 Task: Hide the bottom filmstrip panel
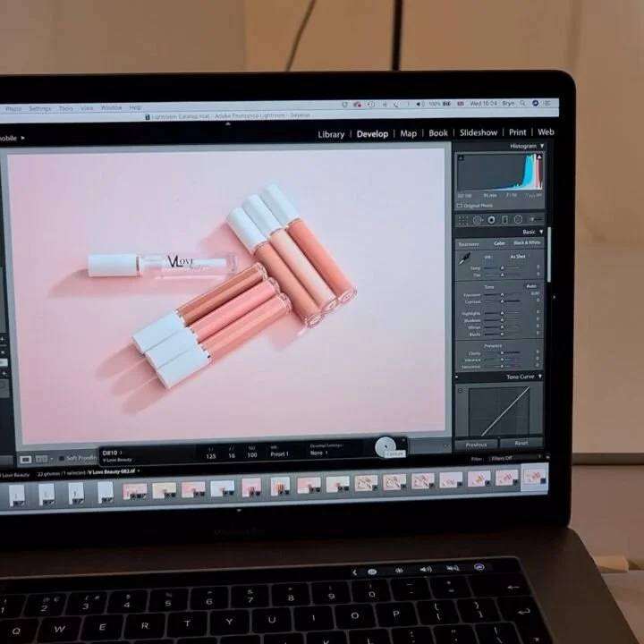click(239, 510)
